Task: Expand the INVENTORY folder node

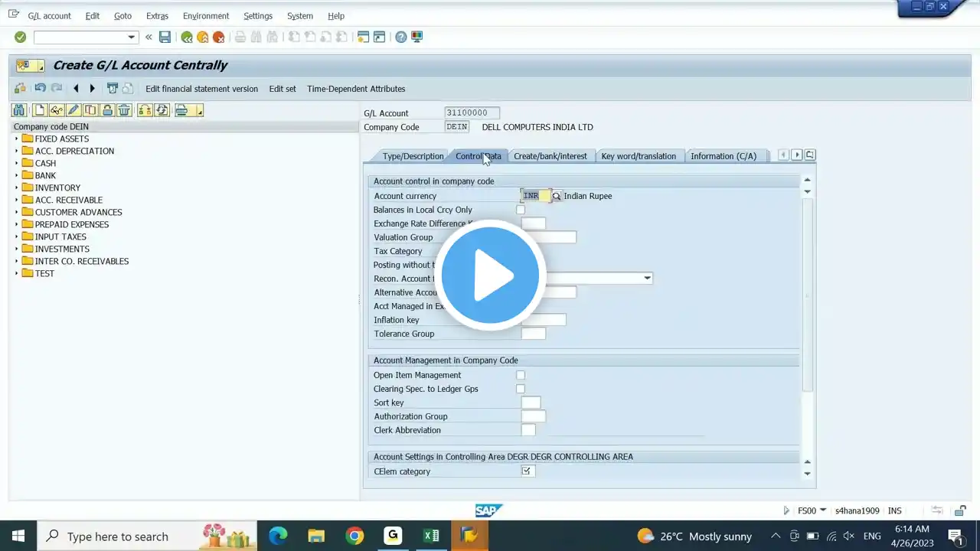Action: (x=16, y=187)
